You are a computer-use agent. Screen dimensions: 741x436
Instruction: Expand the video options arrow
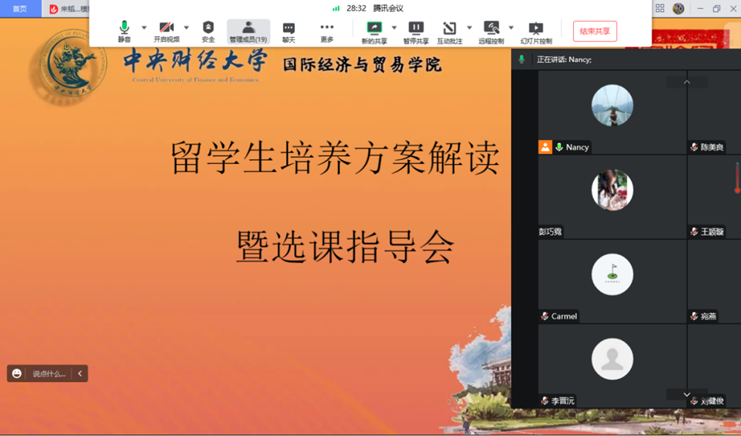[186, 28]
